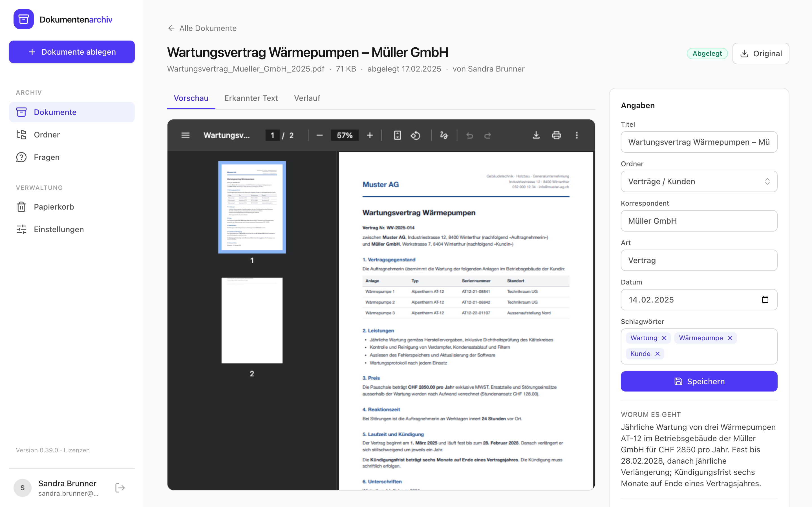The image size is (812, 507).
Task: Select the PDF draw annotation tool
Action: coord(444,135)
